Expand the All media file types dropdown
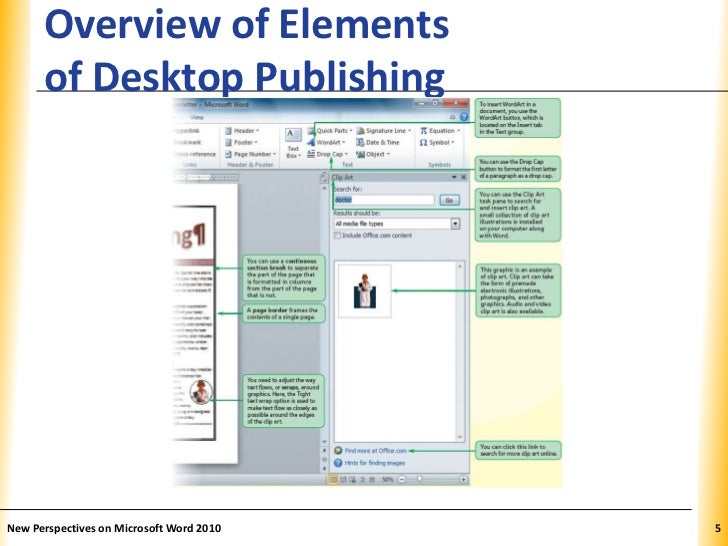 coord(455,224)
